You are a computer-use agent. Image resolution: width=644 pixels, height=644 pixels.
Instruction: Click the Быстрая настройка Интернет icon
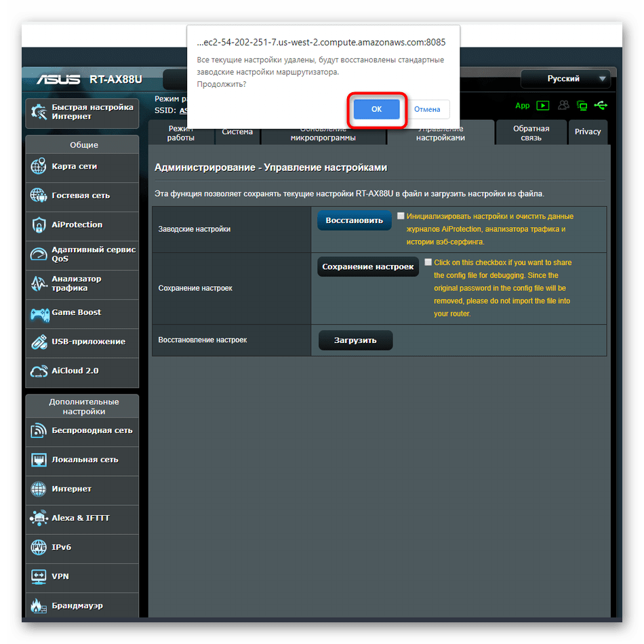point(39,112)
